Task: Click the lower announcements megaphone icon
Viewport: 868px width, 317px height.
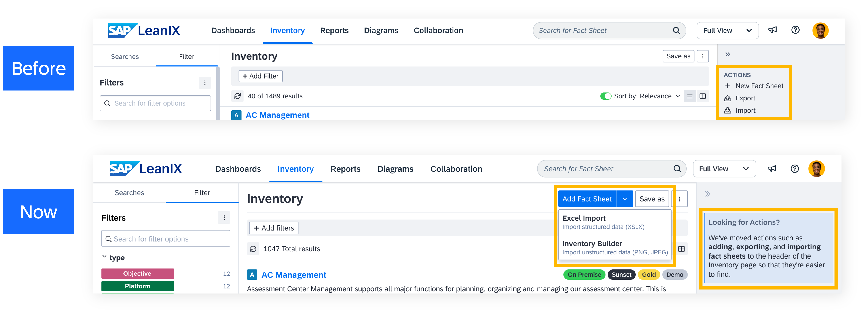Action: pyautogui.click(x=772, y=169)
